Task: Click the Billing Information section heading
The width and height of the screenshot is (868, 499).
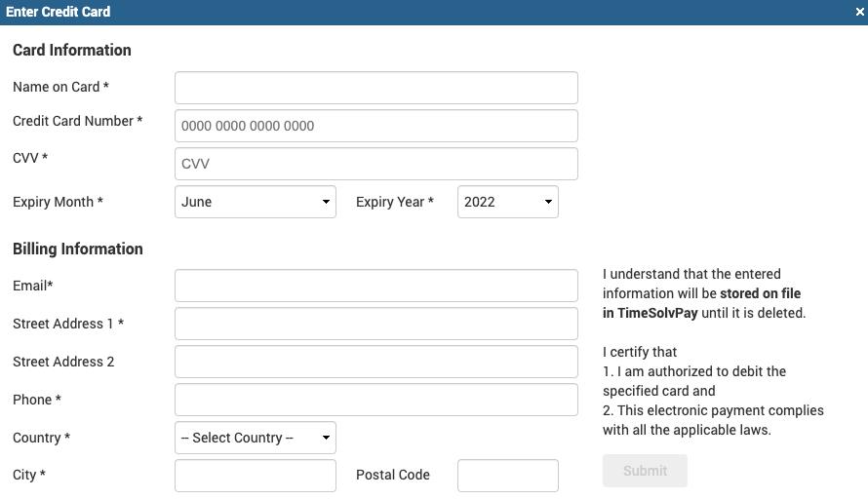Action: click(78, 249)
